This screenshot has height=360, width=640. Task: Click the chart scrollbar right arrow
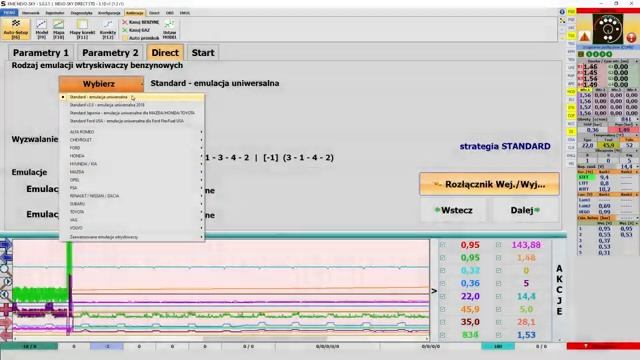(x=427, y=338)
